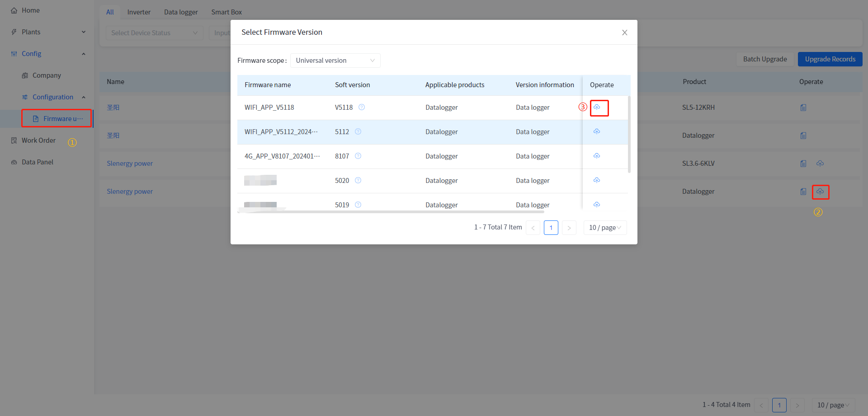
Task: Switch to the Inverter tab
Action: point(139,12)
